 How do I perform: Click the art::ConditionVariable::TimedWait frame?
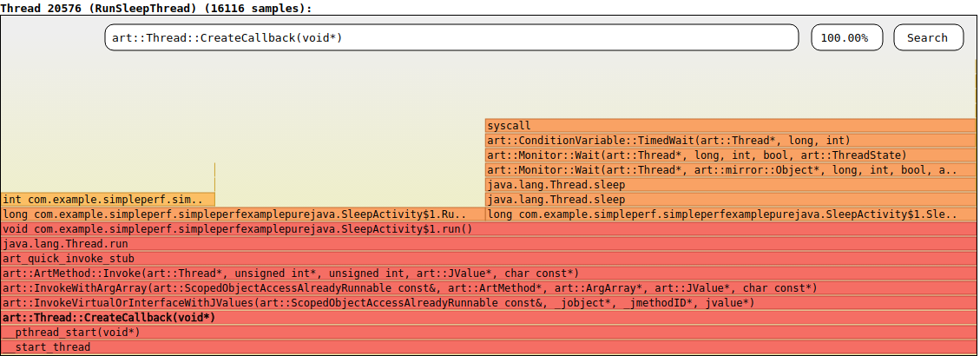[x=730, y=141]
